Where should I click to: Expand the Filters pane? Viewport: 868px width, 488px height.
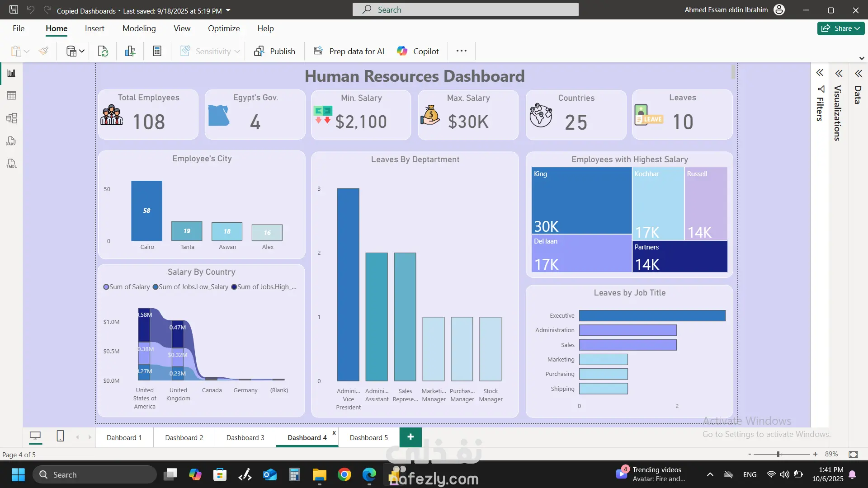point(820,73)
